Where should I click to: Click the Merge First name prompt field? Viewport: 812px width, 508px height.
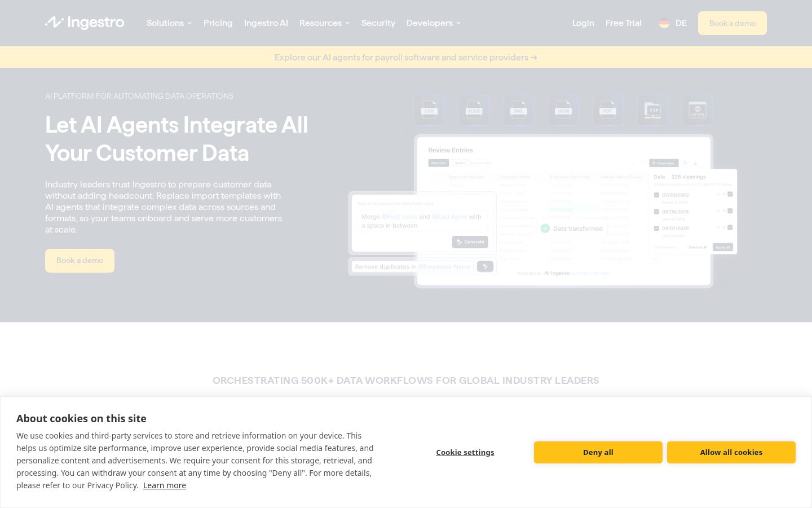[x=422, y=221]
